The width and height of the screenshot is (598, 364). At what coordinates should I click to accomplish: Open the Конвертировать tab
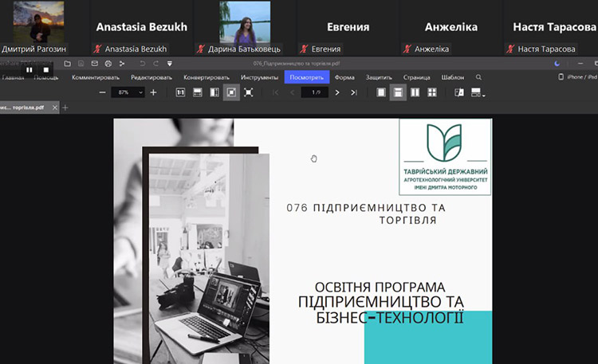click(x=207, y=77)
